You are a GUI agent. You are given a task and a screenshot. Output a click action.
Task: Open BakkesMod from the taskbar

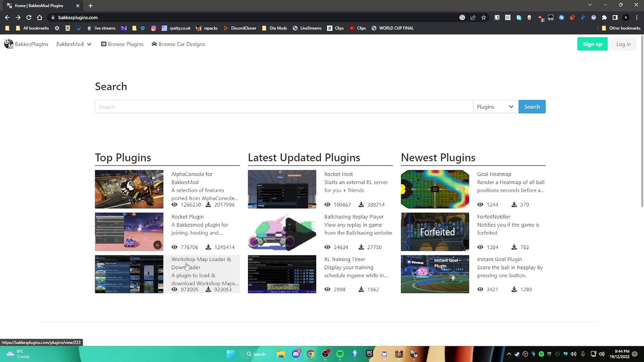(x=414, y=354)
